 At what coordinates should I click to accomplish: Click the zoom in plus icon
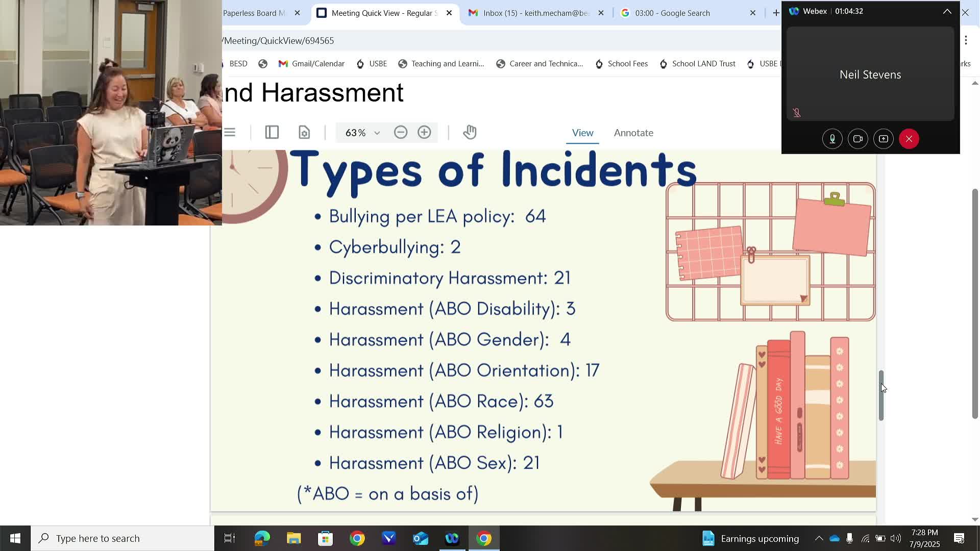click(424, 133)
